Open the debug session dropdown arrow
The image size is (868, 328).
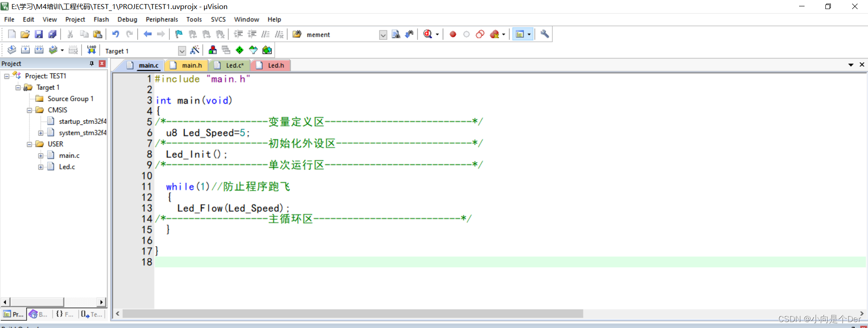(x=437, y=34)
